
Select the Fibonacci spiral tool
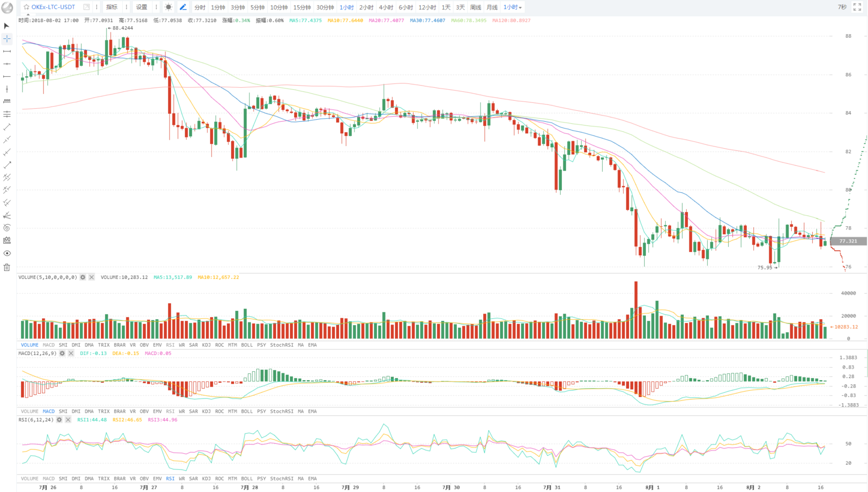[7, 228]
